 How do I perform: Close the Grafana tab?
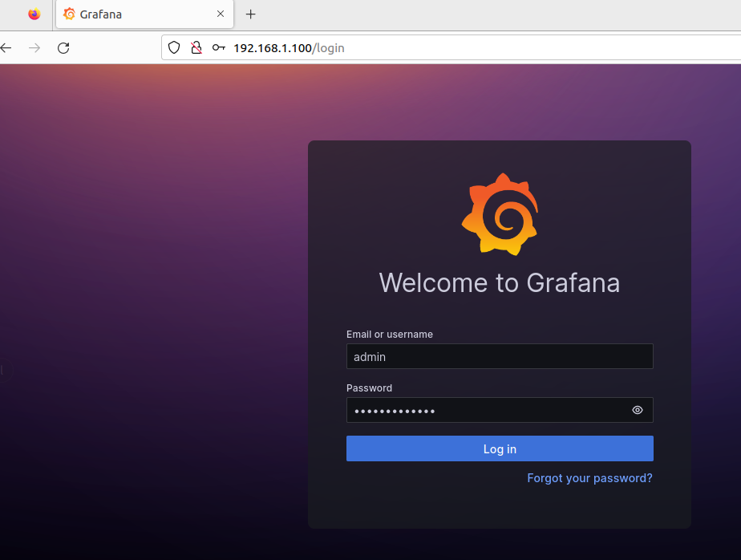click(x=221, y=14)
